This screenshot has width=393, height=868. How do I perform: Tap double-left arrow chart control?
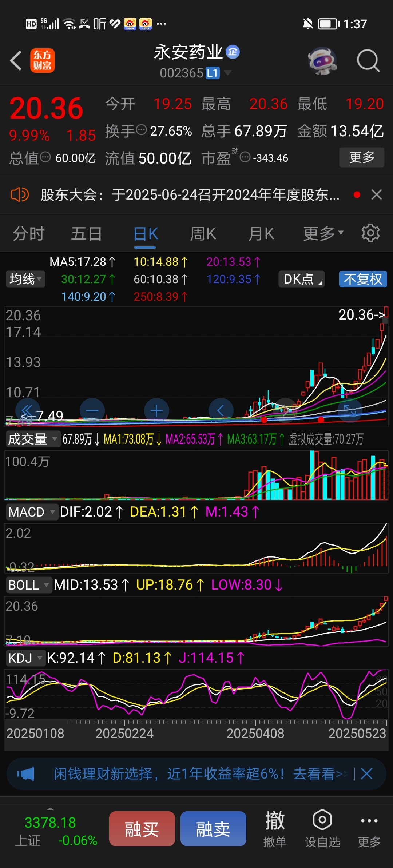(x=28, y=411)
